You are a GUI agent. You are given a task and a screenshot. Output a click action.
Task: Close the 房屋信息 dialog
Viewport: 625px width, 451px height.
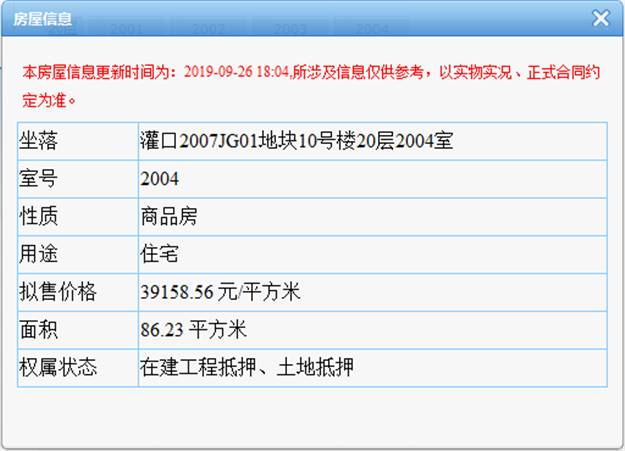pos(600,18)
